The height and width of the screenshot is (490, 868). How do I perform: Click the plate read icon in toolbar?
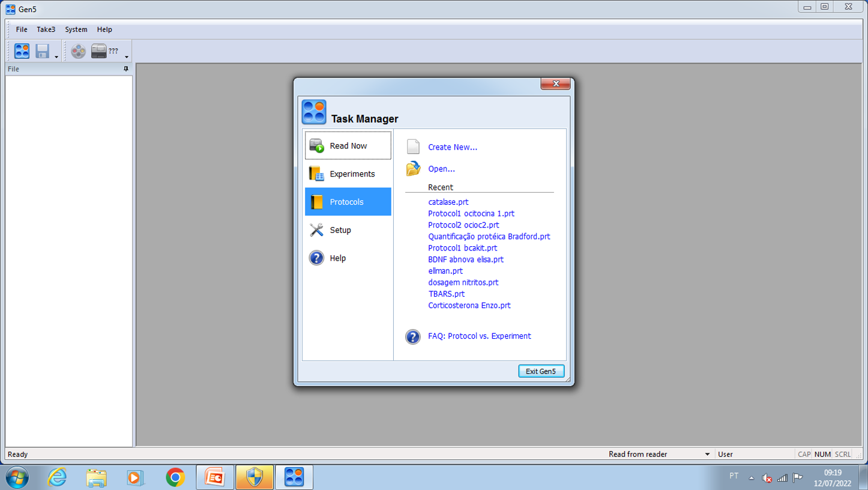click(x=78, y=51)
